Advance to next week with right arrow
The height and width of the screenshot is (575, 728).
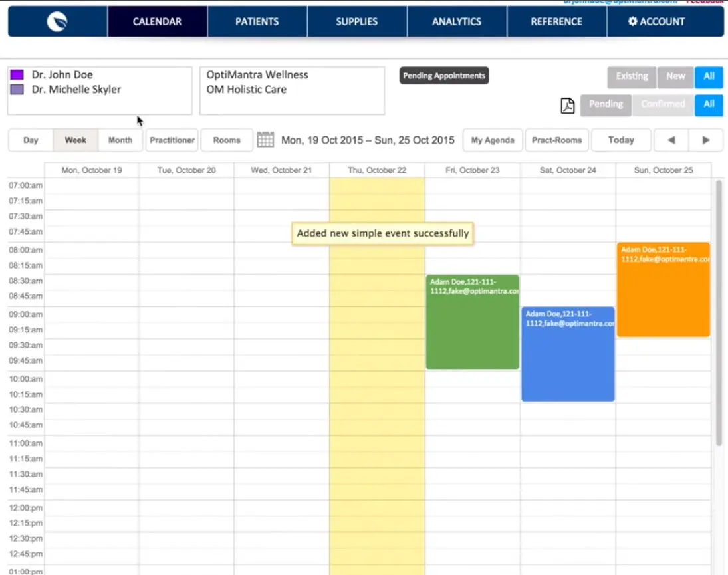coord(706,140)
